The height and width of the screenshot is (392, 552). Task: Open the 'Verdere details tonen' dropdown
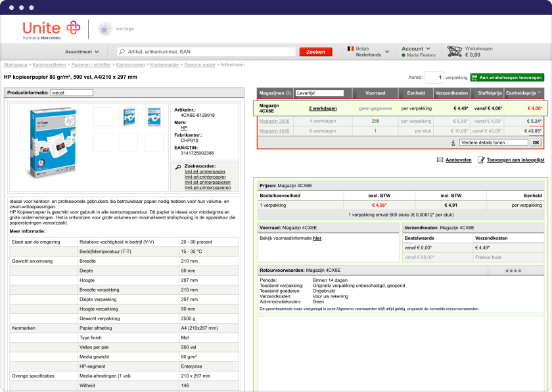(x=494, y=142)
